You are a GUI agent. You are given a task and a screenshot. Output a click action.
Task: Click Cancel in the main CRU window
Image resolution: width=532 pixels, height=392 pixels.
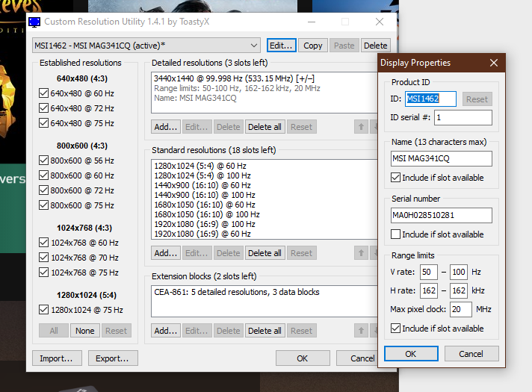356,358
